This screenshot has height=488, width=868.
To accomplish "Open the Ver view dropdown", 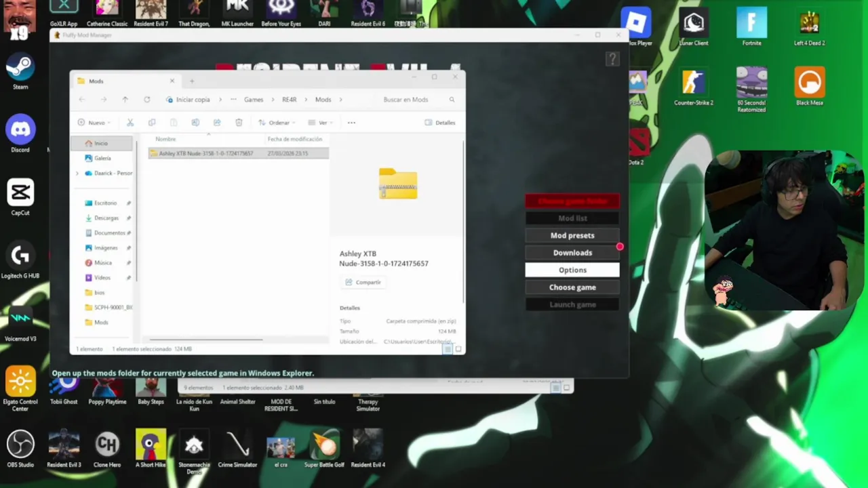I will 321,123.
